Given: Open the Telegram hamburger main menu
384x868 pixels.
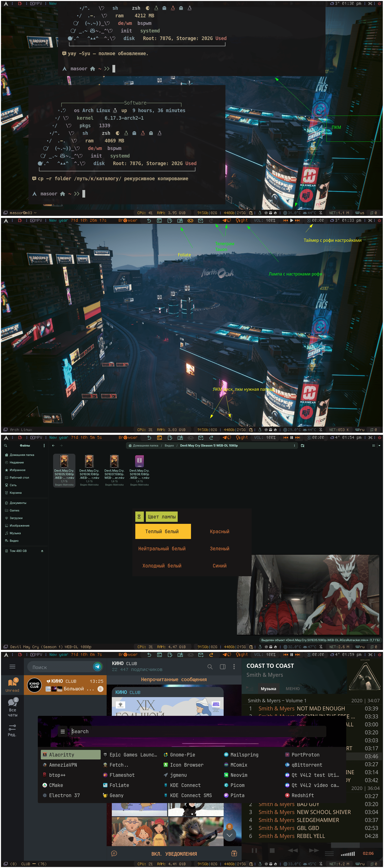Looking at the screenshot, I should [13, 666].
